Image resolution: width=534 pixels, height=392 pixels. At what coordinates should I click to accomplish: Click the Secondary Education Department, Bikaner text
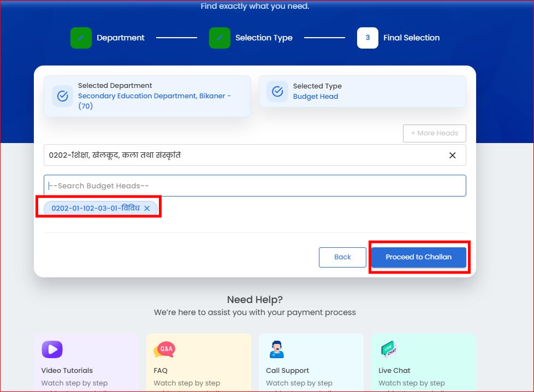(x=155, y=101)
